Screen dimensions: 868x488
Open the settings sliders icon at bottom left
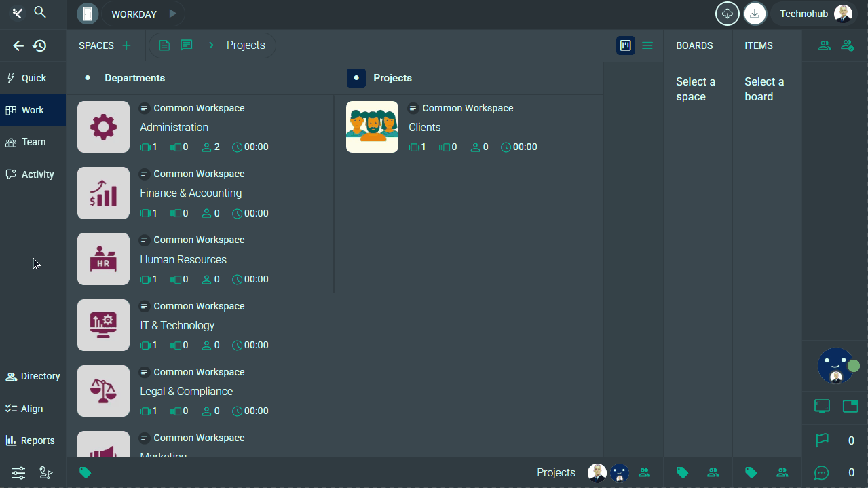(18, 473)
